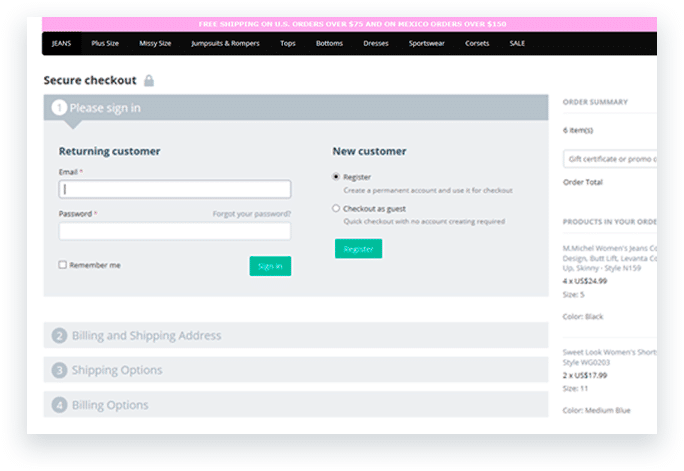
Task: Select the Register radio option
Action: [336, 177]
